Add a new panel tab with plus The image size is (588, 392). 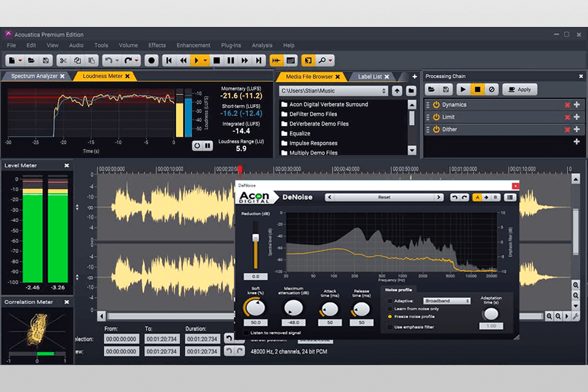(x=415, y=77)
